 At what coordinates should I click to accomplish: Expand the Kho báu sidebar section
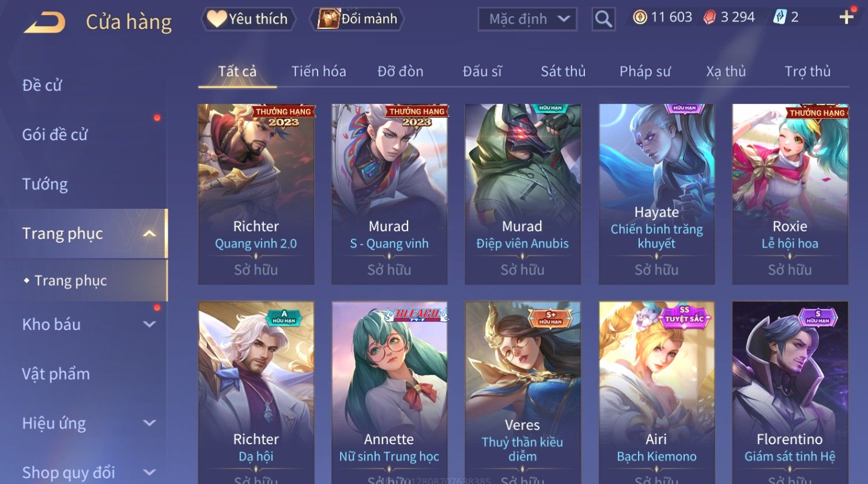coord(149,324)
